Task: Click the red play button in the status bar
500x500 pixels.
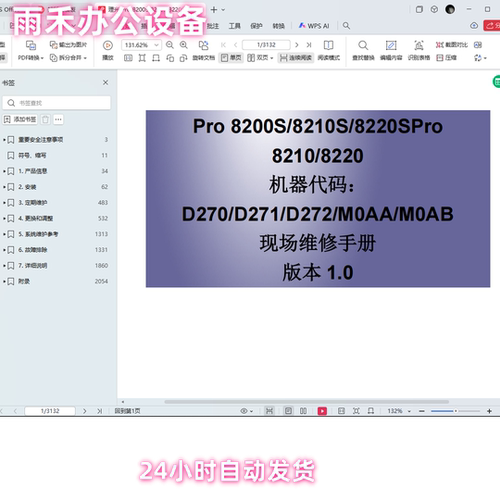Action: tap(322, 411)
